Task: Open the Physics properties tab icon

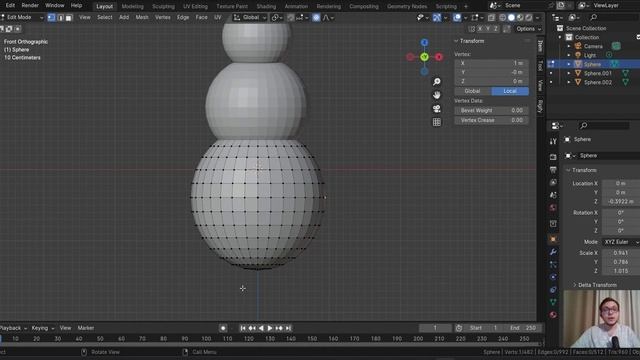Action: [553, 277]
